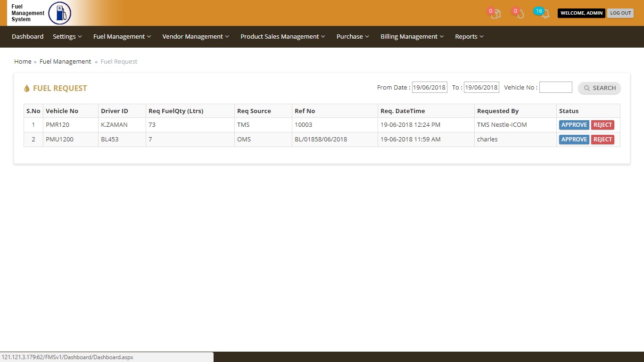
Task: Open the Fuel Management dropdown menu
Action: click(122, 37)
